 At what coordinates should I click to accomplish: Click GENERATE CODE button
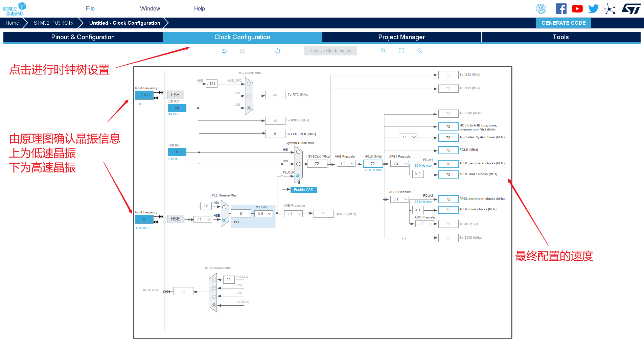click(563, 23)
